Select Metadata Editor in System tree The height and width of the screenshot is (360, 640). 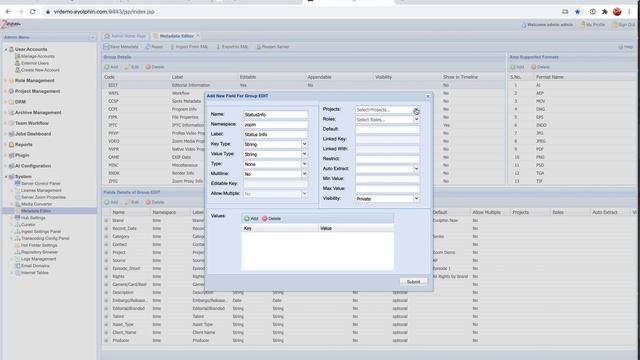tap(36, 211)
